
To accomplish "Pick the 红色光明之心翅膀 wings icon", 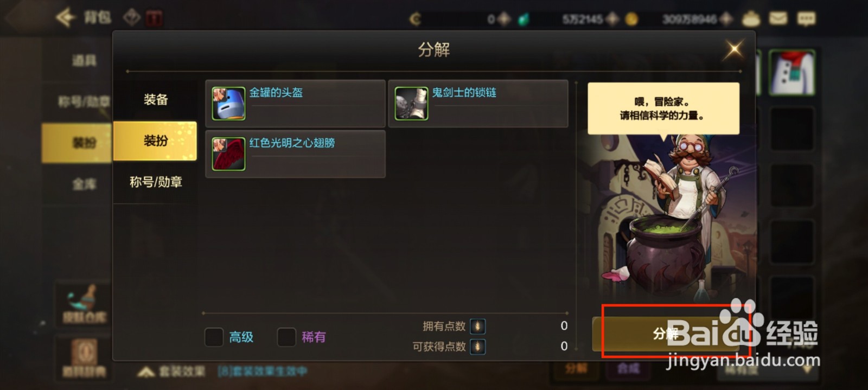I will tap(228, 154).
